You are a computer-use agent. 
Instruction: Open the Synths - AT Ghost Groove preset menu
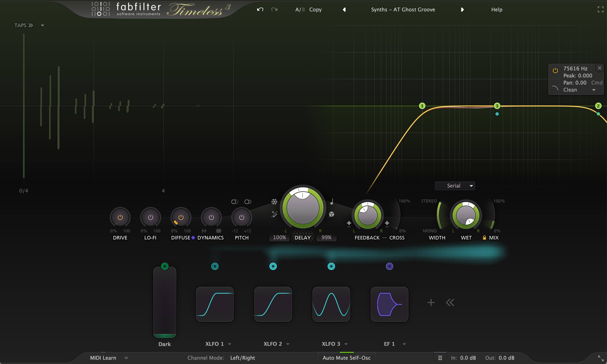[x=403, y=10]
